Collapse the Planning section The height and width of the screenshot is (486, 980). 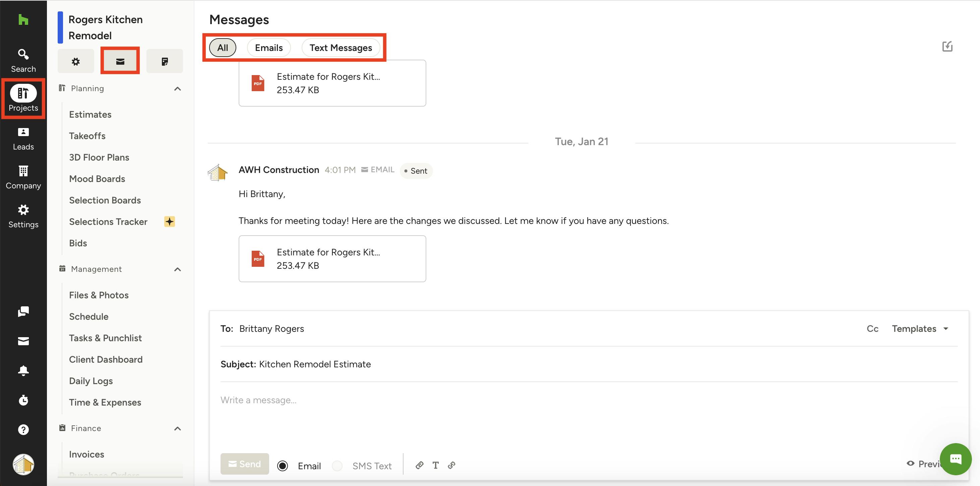point(177,89)
